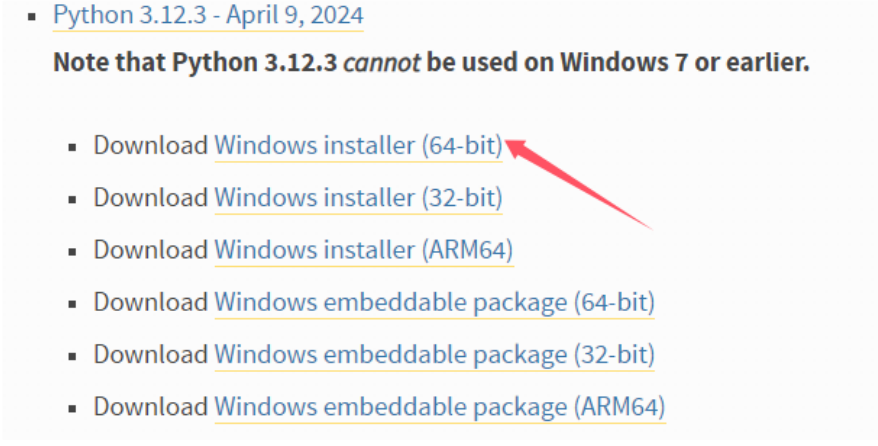Click bullet beside the 32-bit installer line
Viewport: 878px width, 446px height.
click(x=72, y=200)
